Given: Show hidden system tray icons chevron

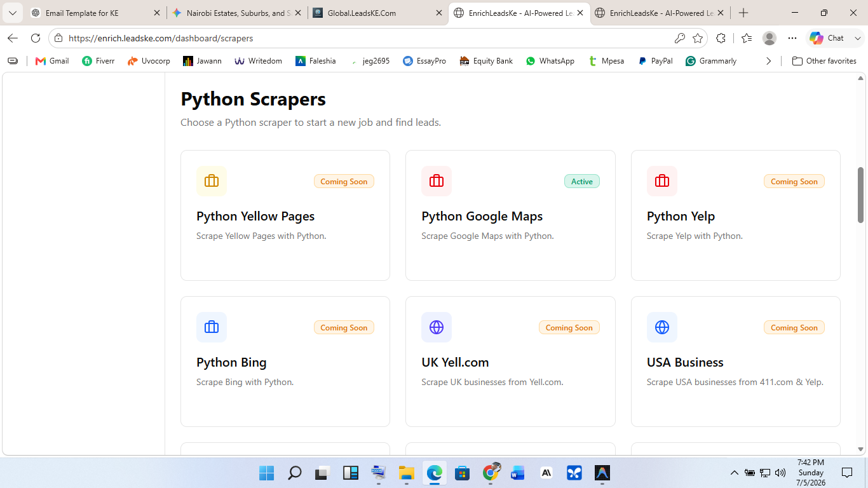Looking at the screenshot, I should (735, 473).
